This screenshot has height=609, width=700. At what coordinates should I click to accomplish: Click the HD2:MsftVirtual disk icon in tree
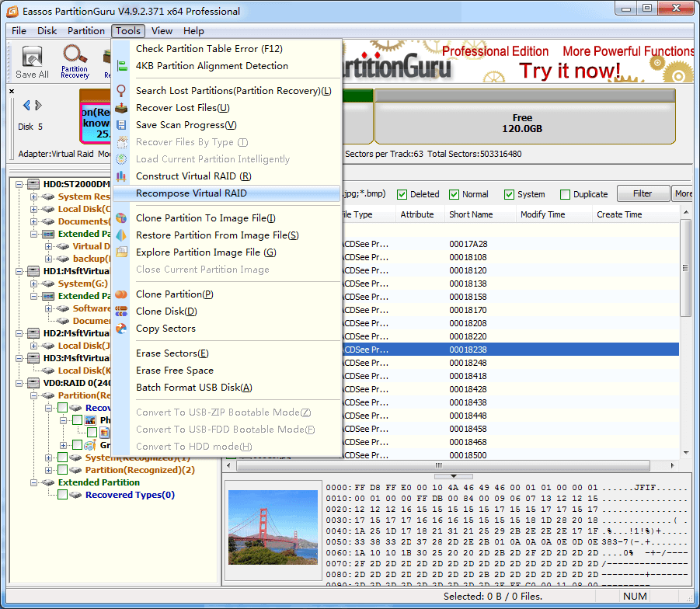tap(33, 333)
